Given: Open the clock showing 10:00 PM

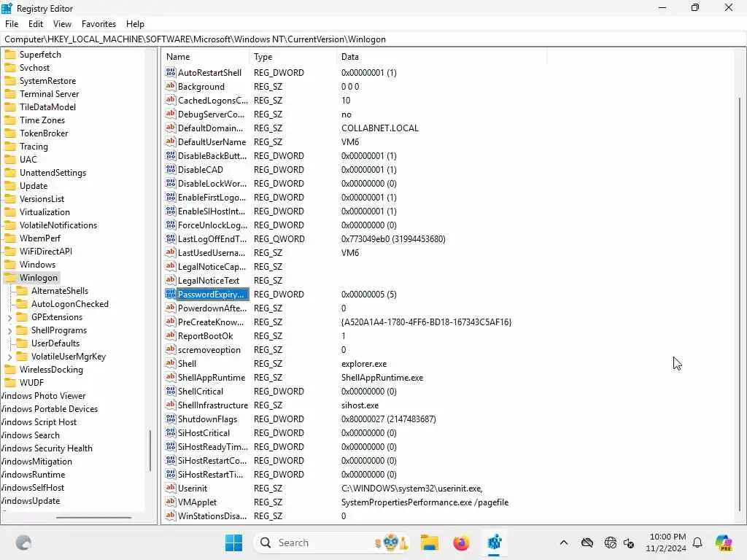Looking at the screenshot, I should (667, 542).
